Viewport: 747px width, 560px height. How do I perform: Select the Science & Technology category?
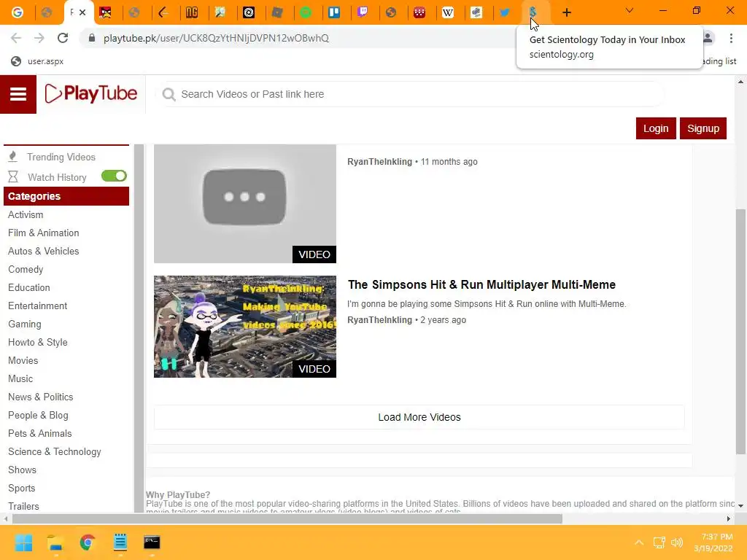click(54, 452)
